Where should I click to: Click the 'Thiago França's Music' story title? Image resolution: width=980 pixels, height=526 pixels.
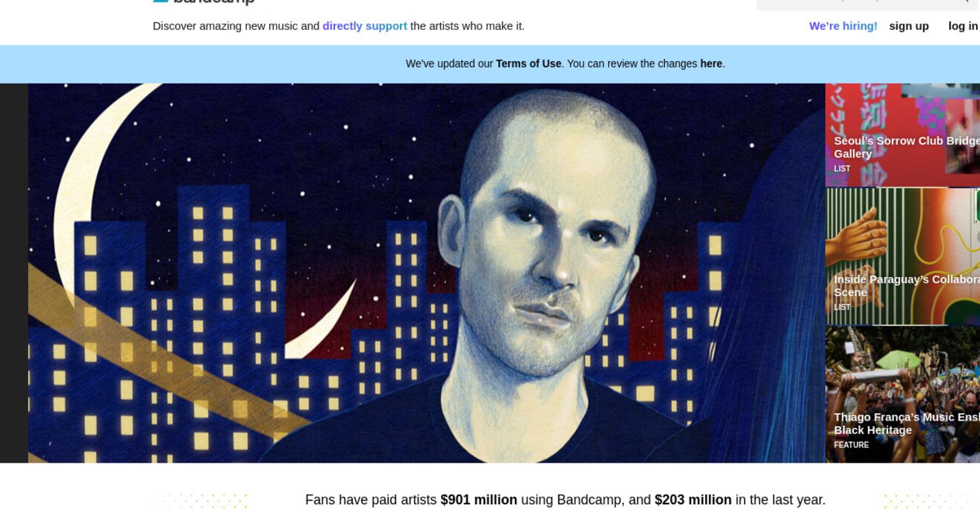click(907, 424)
